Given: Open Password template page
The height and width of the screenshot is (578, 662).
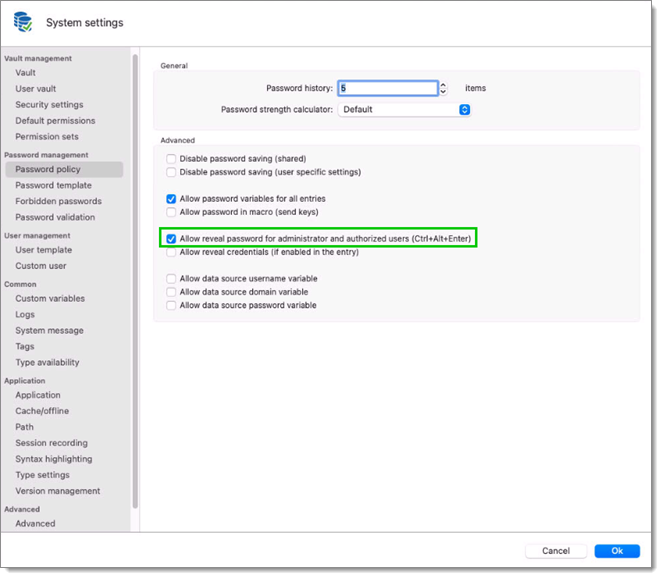Looking at the screenshot, I should pyautogui.click(x=53, y=185).
